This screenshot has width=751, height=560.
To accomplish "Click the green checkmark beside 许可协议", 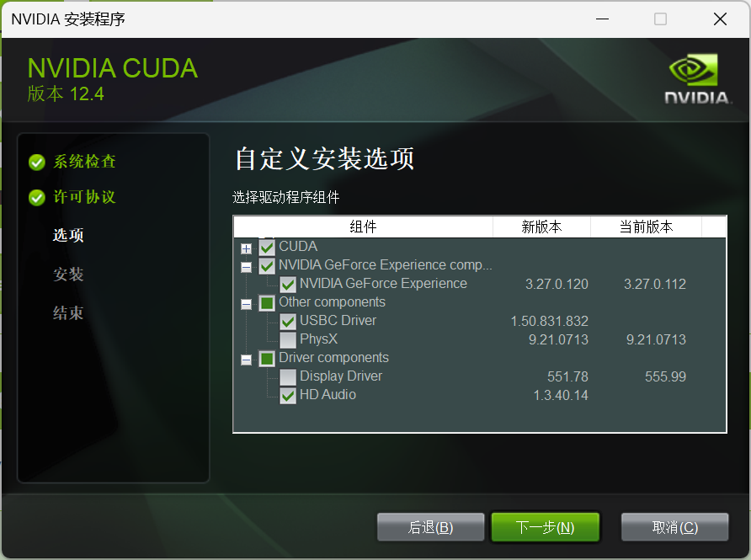I will coord(37,197).
